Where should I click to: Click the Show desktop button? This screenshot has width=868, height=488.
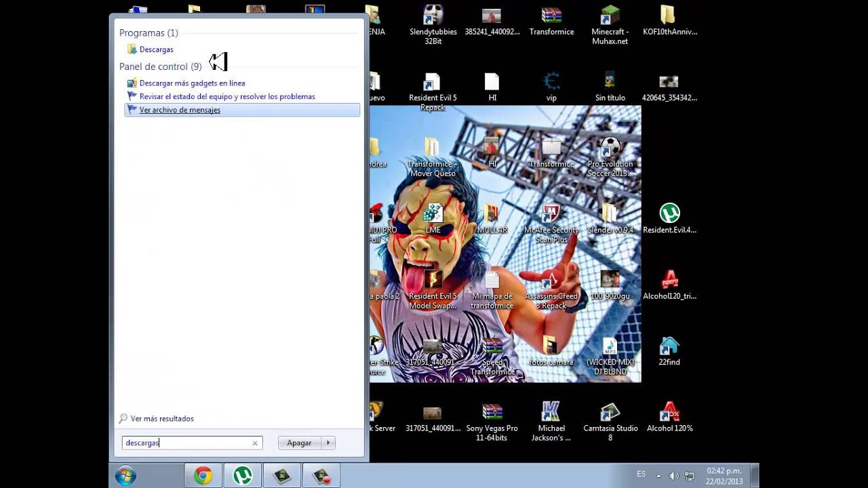[754, 476]
